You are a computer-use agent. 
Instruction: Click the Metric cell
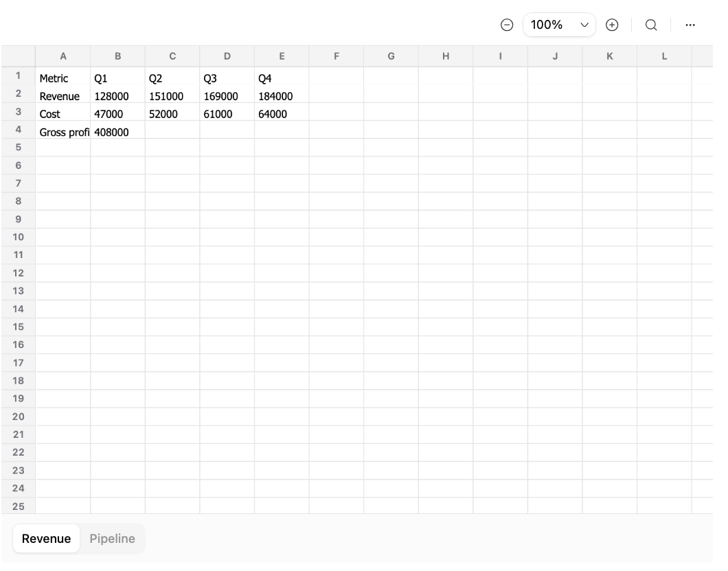[x=63, y=76]
